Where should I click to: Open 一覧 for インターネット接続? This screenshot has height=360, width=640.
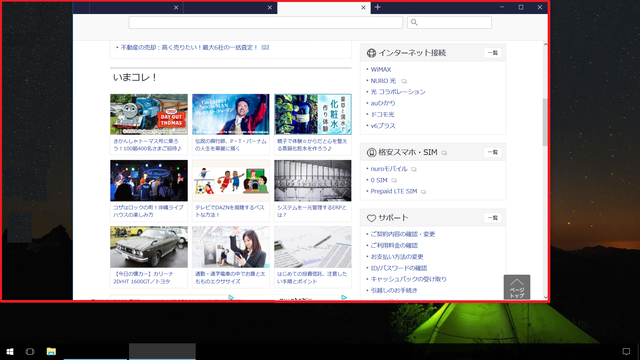[493, 53]
